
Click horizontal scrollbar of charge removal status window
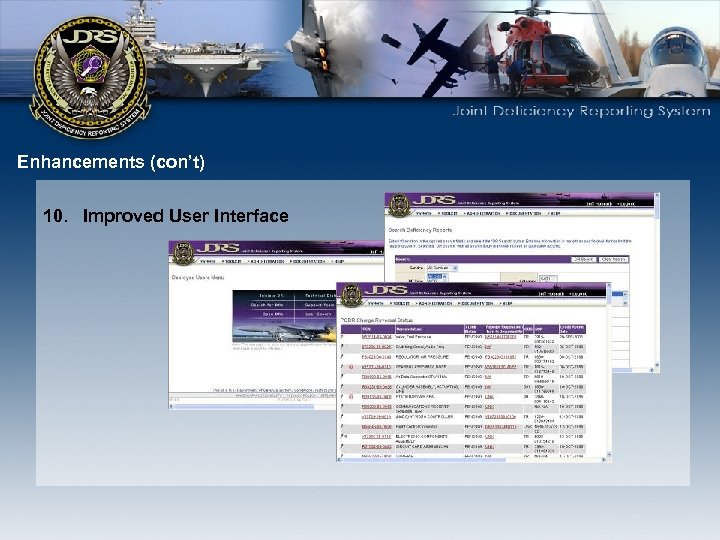(x=472, y=459)
